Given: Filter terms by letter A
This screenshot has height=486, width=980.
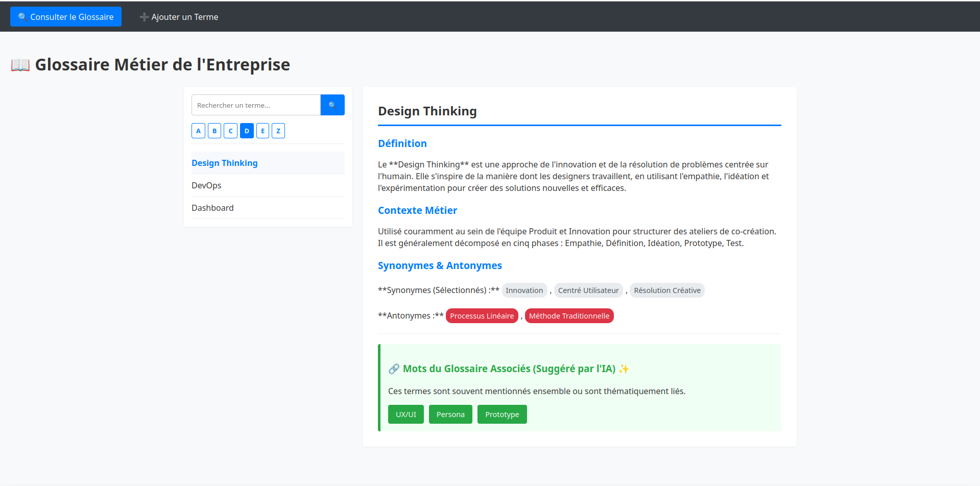Looking at the screenshot, I should click(198, 131).
